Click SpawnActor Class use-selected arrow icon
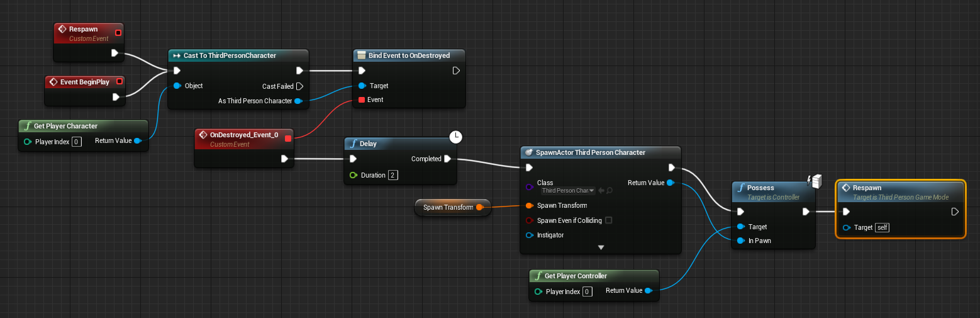 click(x=601, y=190)
